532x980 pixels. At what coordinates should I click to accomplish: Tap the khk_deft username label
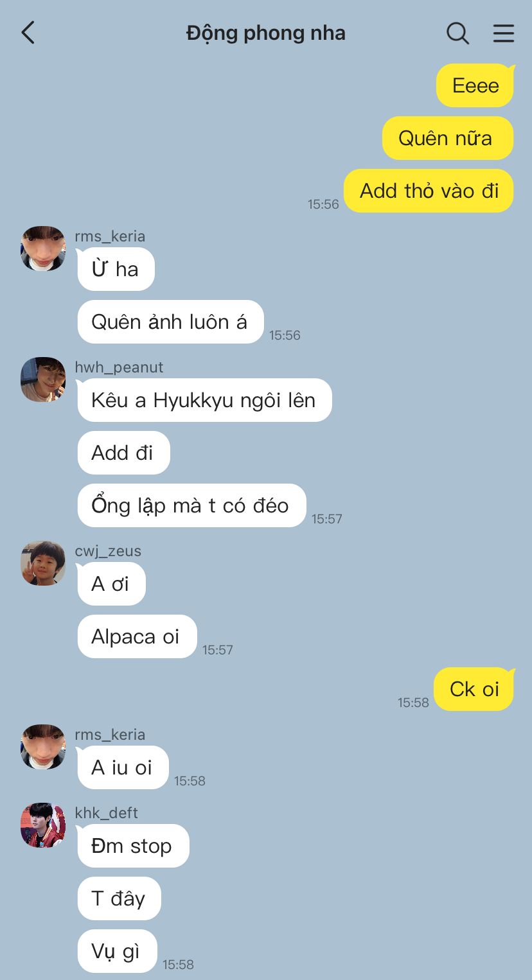click(x=107, y=812)
